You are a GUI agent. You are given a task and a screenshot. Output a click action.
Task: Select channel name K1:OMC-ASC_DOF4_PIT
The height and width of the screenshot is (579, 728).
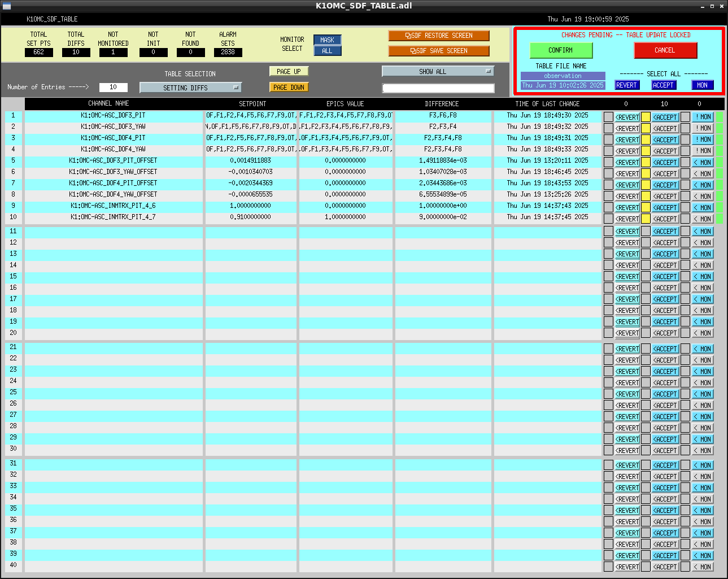[113, 138]
